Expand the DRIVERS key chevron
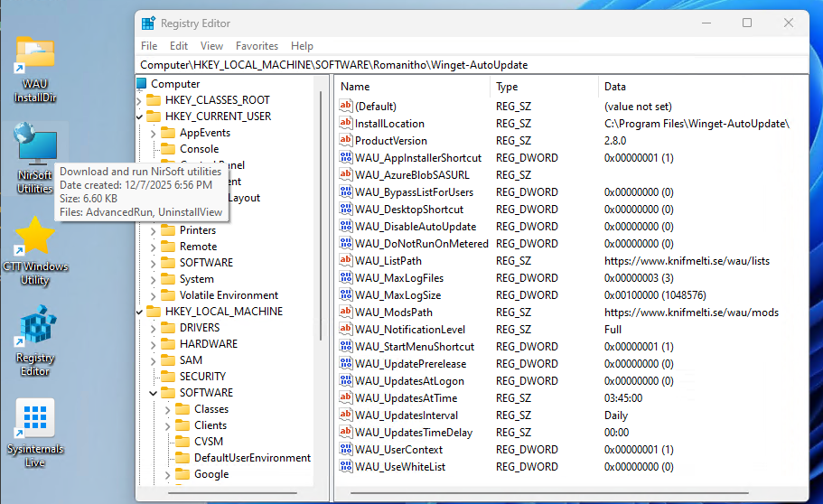The image size is (823, 504). click(154, 328)
